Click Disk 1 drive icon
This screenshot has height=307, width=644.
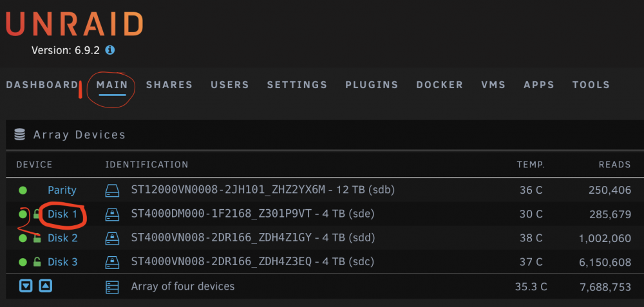pos(112,214)
